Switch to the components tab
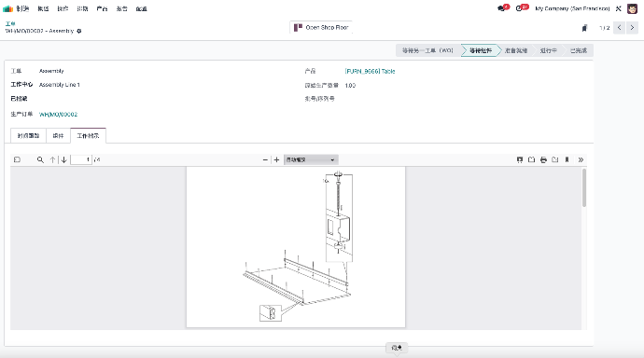Viewport: 644px width, 358px height. tap(58, 136)
